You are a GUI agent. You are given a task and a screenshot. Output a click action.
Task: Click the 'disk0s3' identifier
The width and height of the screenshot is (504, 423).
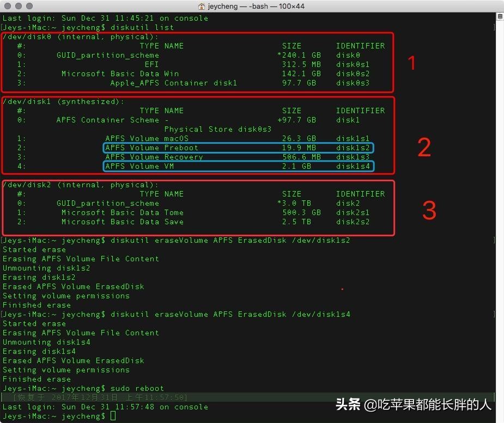353,83
